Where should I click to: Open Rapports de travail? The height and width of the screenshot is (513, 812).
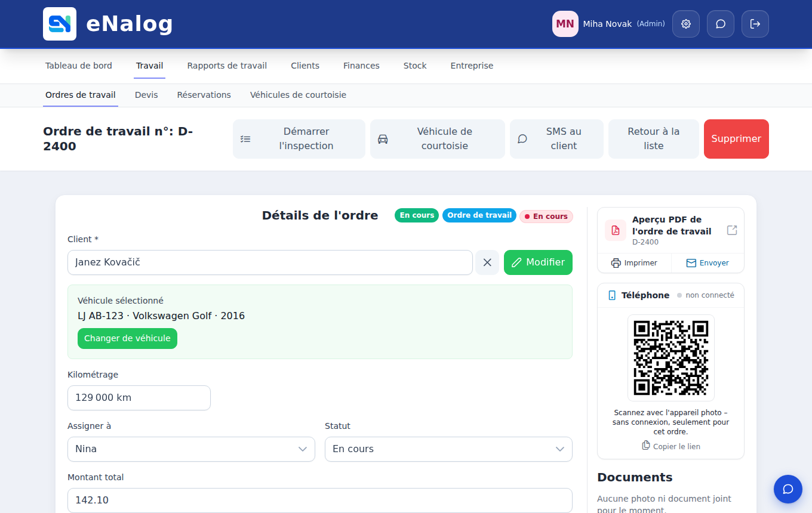pyautogui.click(x=227, y=66)
